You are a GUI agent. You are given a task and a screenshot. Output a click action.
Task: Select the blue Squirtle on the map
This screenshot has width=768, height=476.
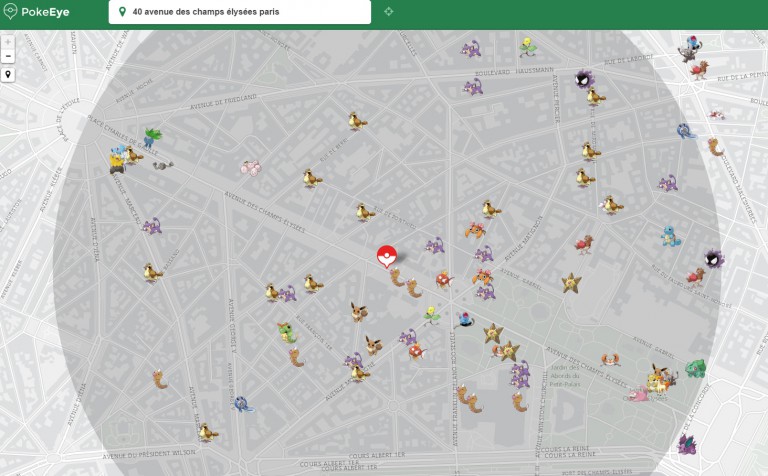[670, 238]
